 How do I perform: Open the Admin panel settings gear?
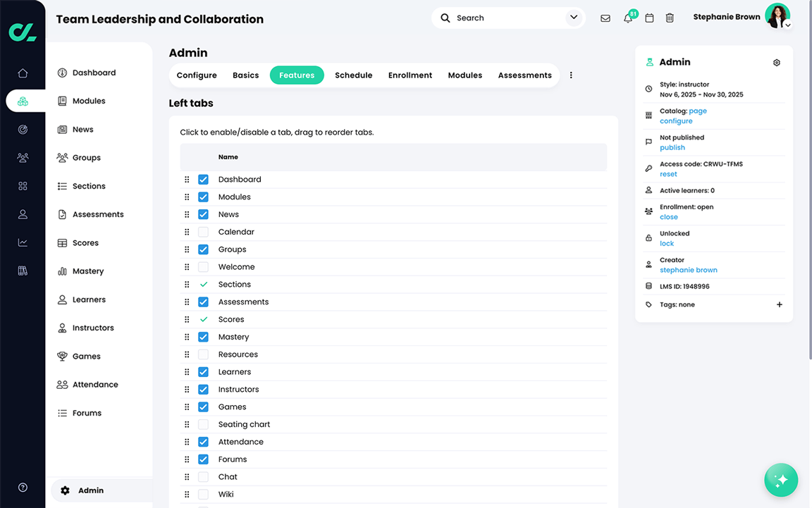click(x=777, y=62)
